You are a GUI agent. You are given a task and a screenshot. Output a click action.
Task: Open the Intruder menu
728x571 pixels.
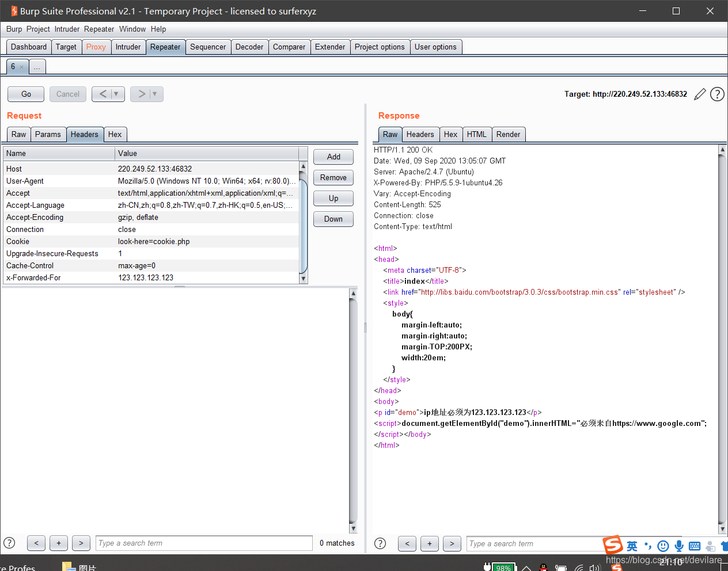(67, 29)
